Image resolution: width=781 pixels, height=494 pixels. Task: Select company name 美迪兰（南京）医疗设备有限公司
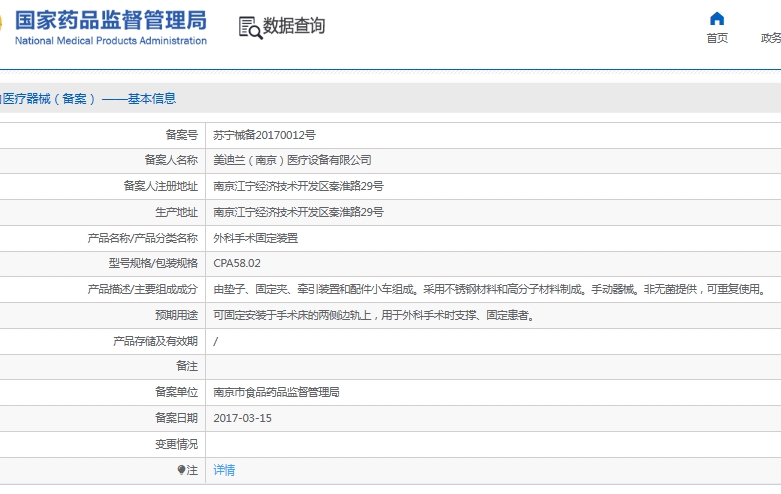click(292, 160)
